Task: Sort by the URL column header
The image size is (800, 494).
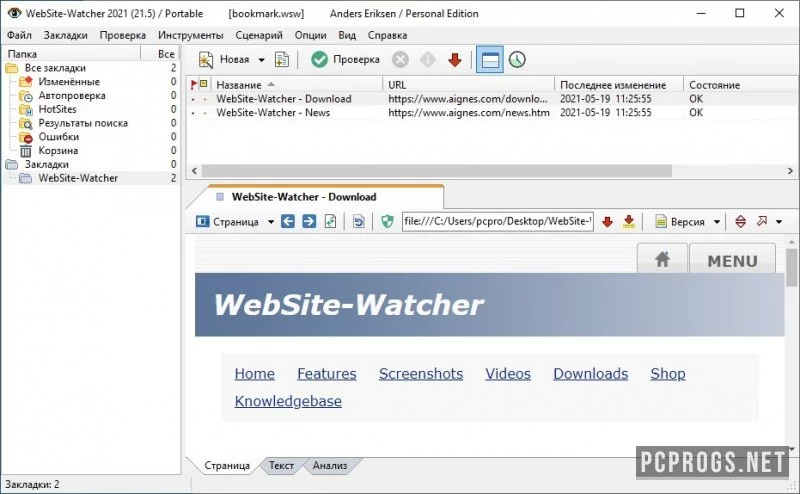Action: [x=397, y=85]
